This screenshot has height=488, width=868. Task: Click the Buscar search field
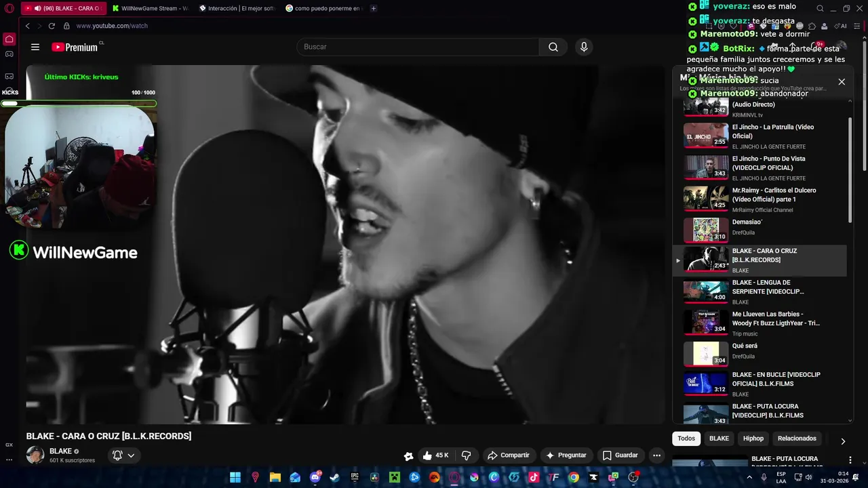(x=418, y=47)
